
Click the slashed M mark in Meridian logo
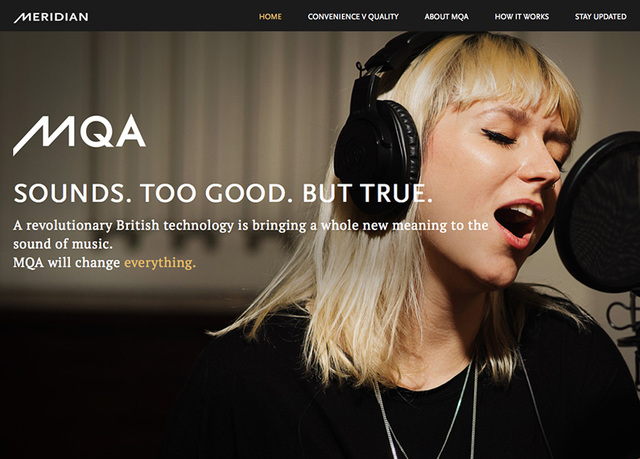pyautogui.click(x=21, y=18)
